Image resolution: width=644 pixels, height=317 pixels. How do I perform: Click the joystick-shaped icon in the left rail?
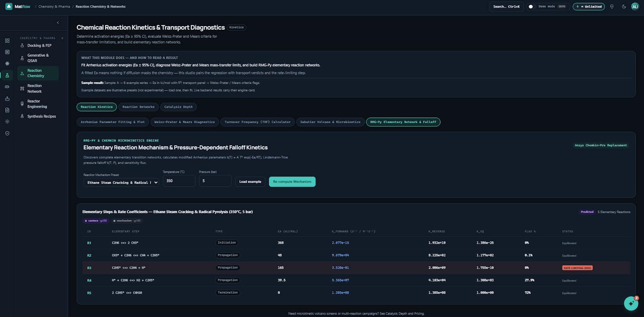(7, 99)
